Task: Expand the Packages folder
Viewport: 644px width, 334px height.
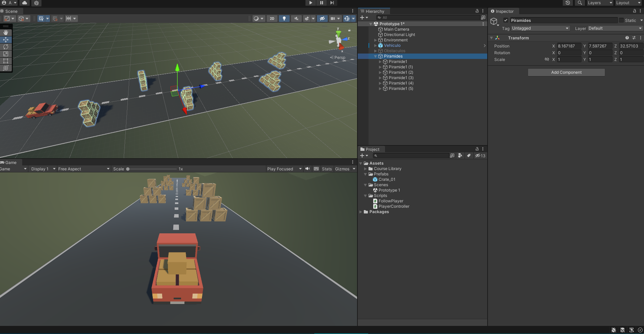Action: pyautogui.click(x=360, y=212)
